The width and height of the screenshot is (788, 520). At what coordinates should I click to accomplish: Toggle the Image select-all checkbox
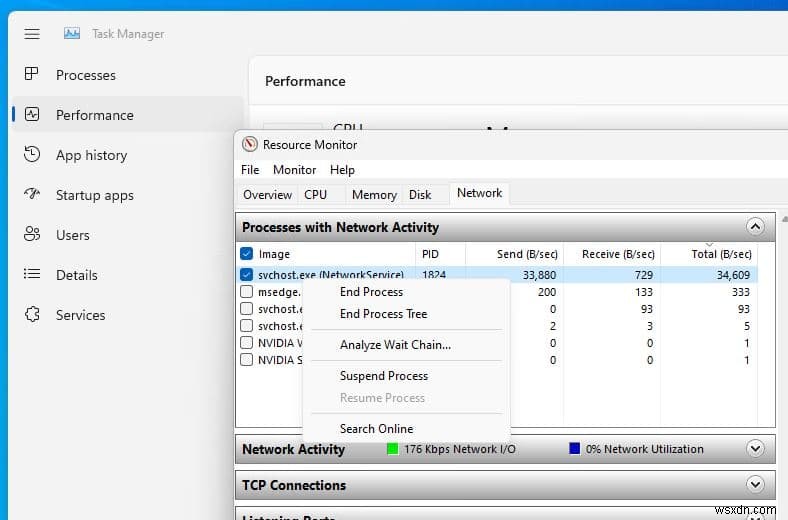[246, 254]
